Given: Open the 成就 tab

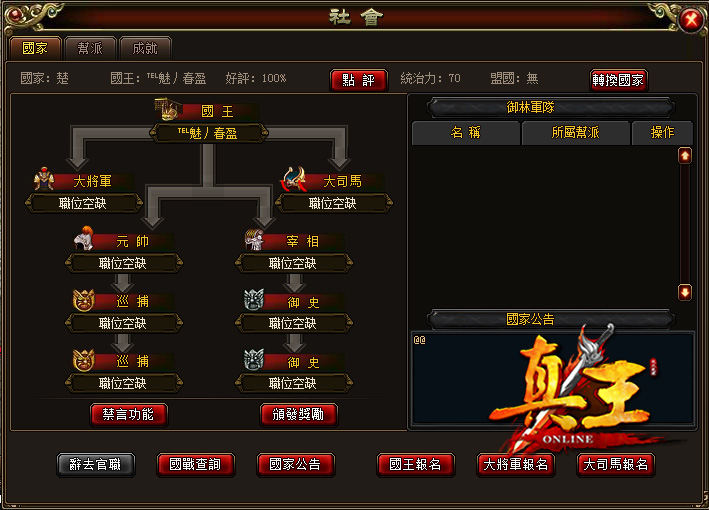Looking at the screenshot, I should coord(145,48).
